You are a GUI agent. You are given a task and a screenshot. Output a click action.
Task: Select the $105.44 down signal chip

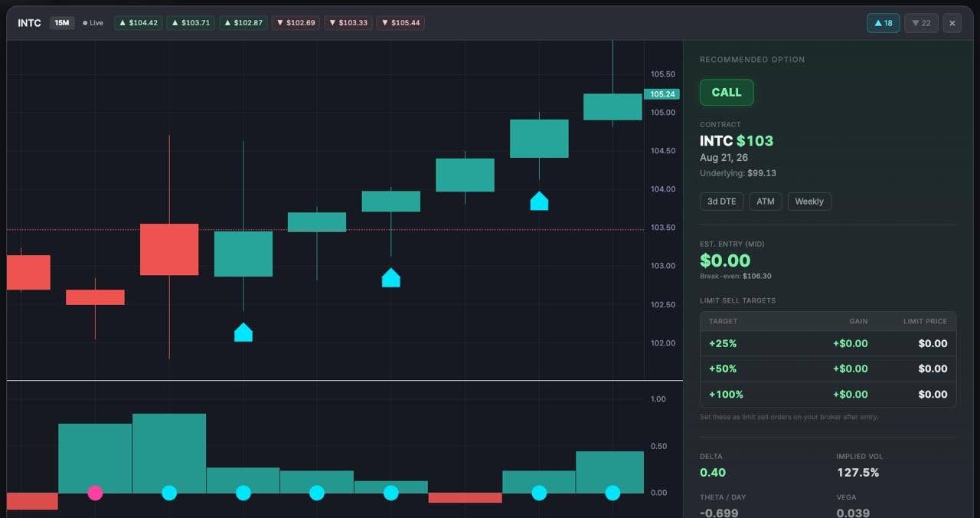point(400,23)
